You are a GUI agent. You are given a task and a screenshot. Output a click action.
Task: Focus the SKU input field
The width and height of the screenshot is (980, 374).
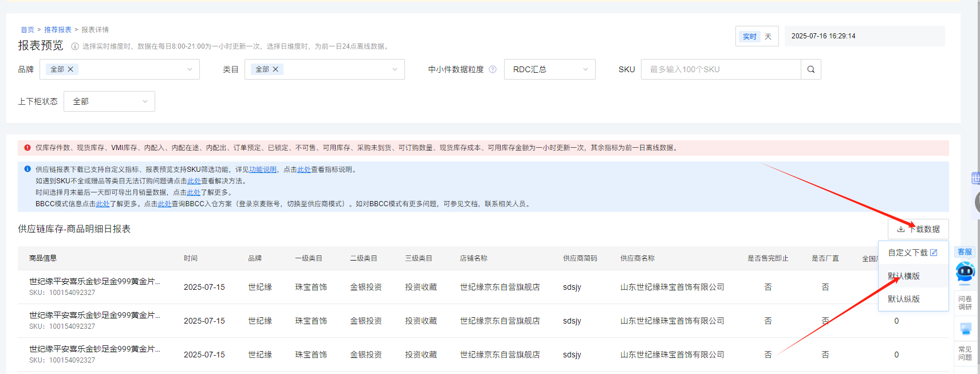[721, 69]
